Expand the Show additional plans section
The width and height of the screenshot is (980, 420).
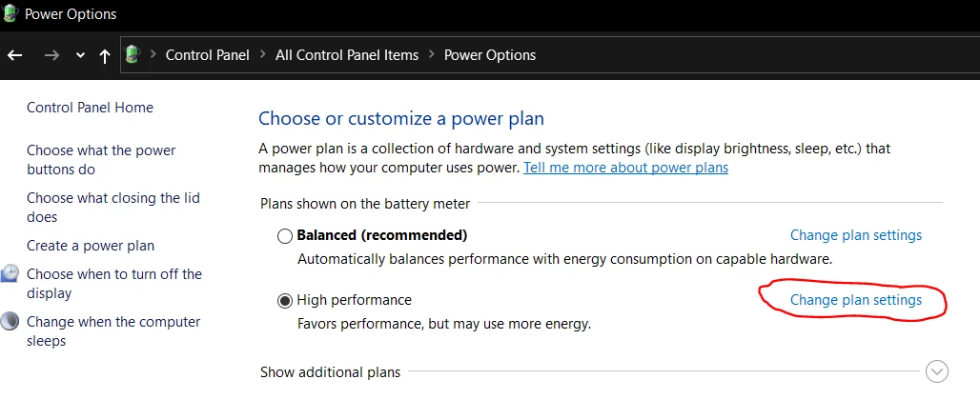[x=937, y=371]
